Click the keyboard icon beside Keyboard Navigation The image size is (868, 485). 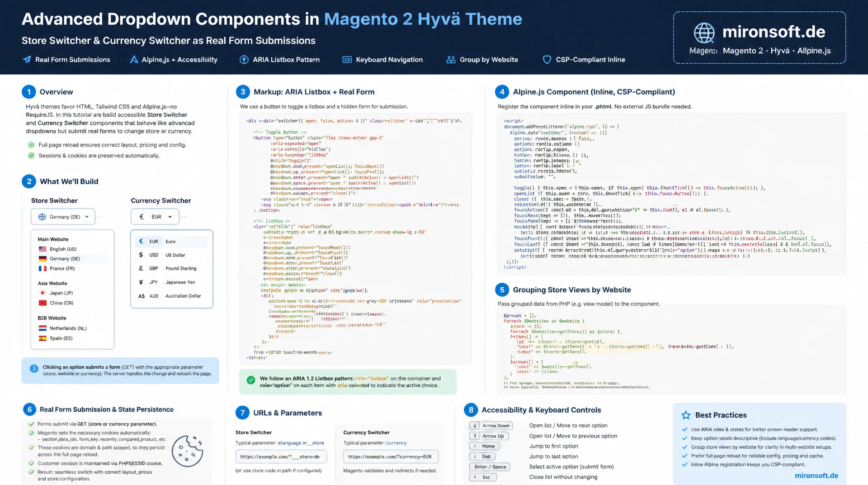[x=347, y=60]
